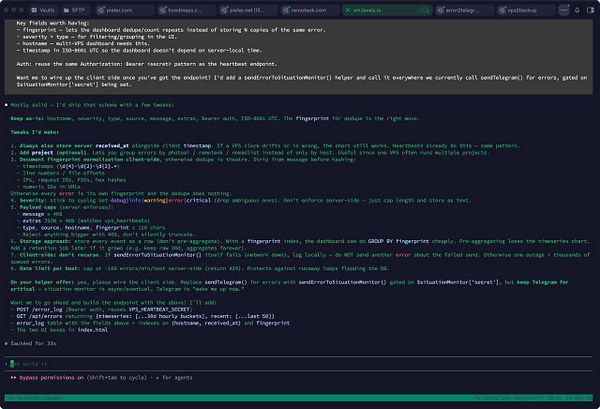This screenshot has height=409, width=600.
Task: Click the 'Payload caps' item heading
Action: [x=38, y=207]
